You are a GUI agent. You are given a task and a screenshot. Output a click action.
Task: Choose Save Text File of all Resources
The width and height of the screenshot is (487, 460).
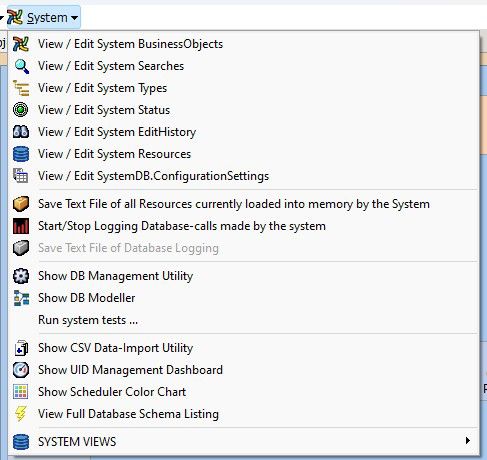tap(244, 204)
